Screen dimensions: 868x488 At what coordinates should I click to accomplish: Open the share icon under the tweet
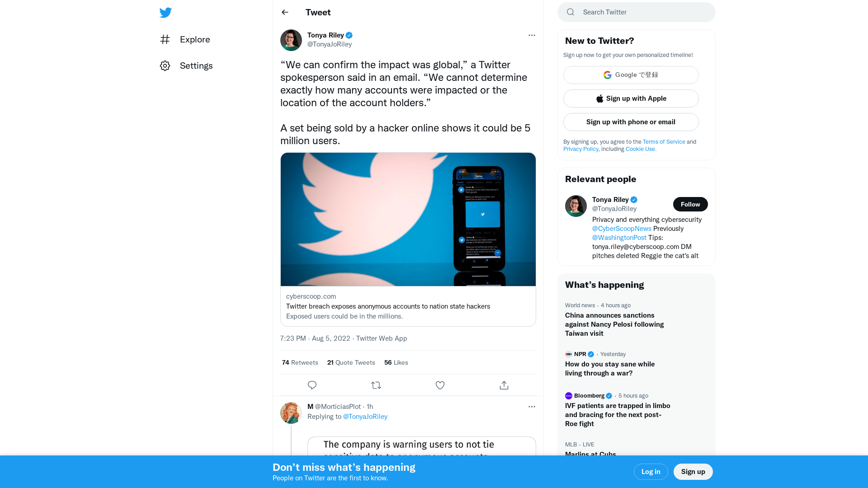[x=504, y=385]
